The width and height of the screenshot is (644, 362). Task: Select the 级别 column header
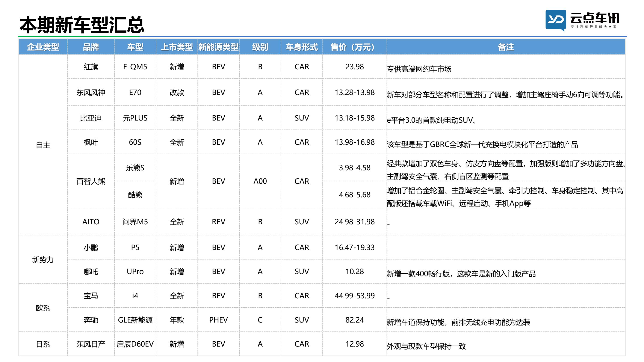click(260, 47)
